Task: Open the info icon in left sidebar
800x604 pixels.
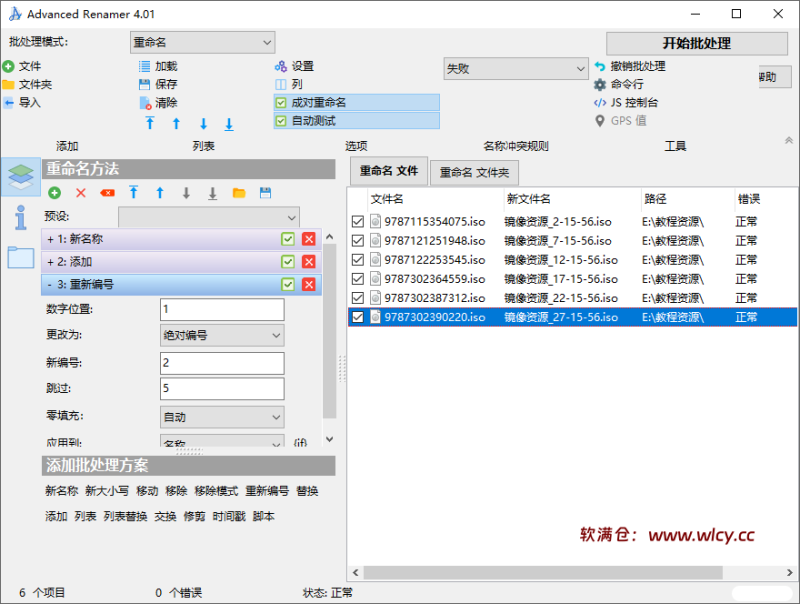Action: tap(20, 220)
